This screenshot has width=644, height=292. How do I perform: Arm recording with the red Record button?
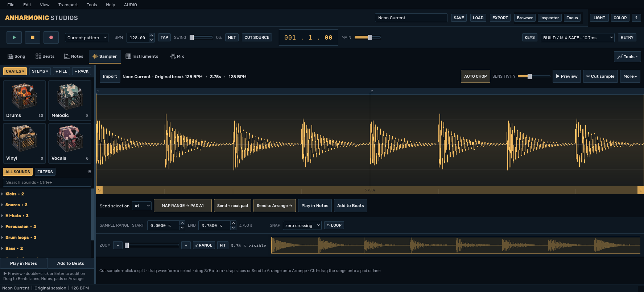point(51,37)
